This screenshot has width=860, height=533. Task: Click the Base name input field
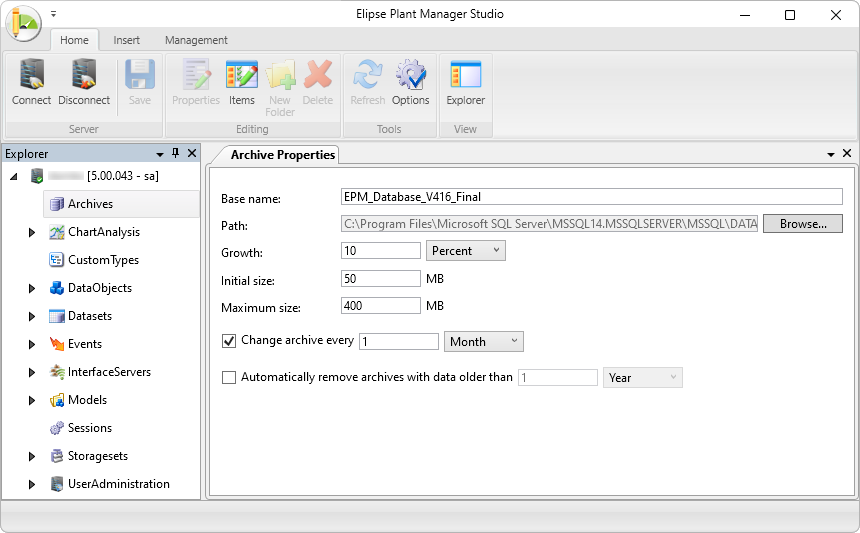[592, 197]
